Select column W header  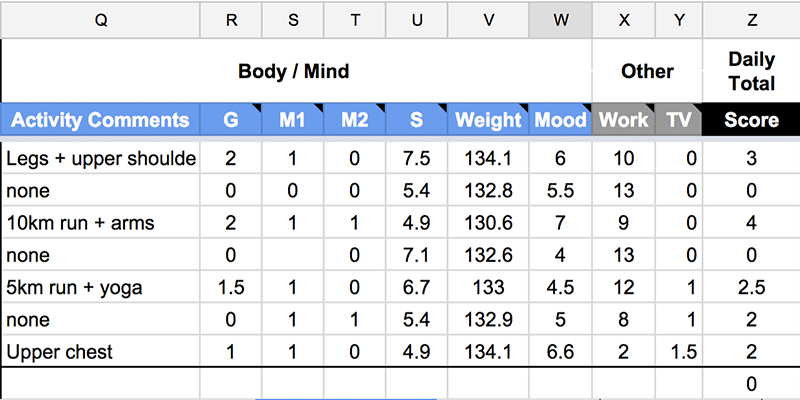tap(560, 19)
